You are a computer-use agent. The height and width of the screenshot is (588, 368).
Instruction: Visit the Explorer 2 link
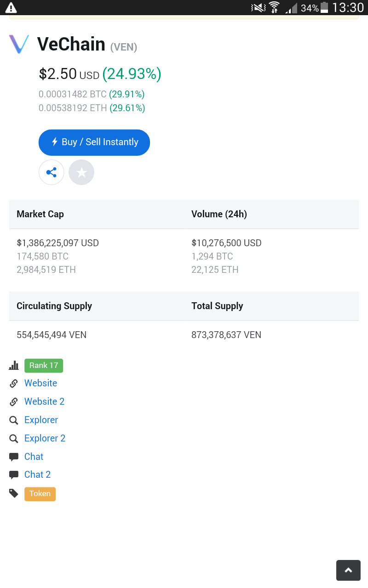click(x=45, y=438)
